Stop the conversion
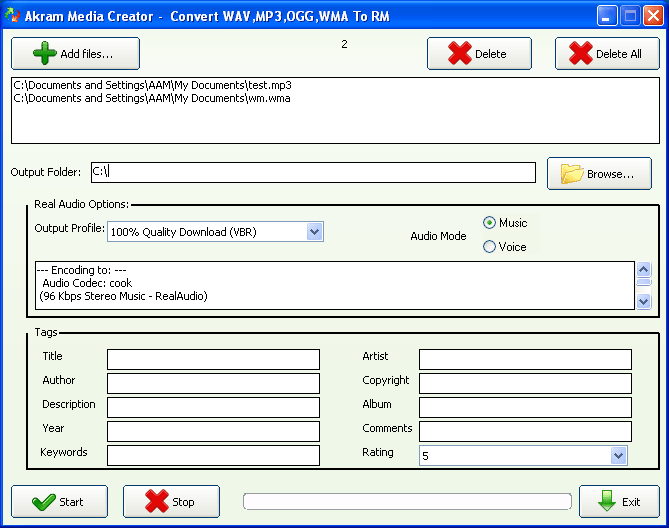Image resolution: width=669 pixels, height=528 pixels. (x=172, y=502)
